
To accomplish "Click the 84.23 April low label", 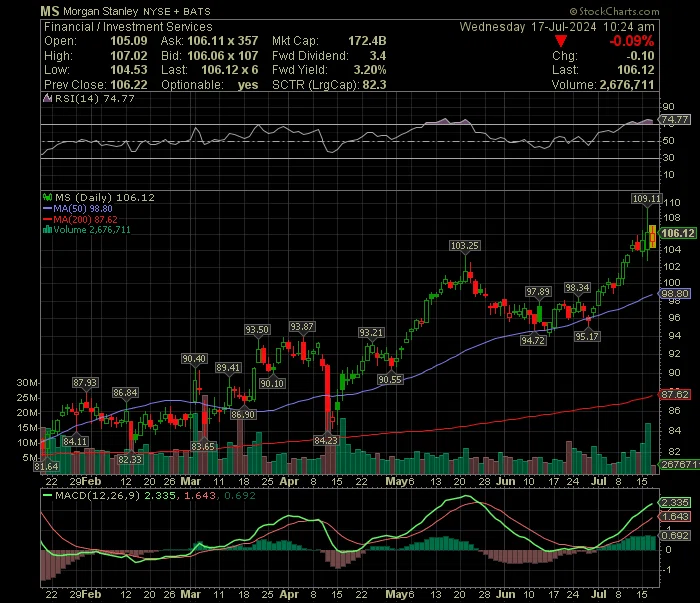I will 326,441.
